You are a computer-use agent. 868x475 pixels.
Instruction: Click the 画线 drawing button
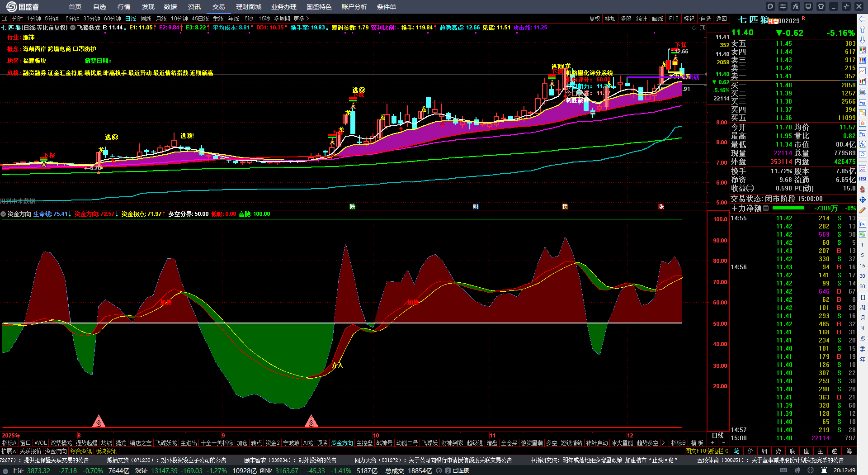658,19
